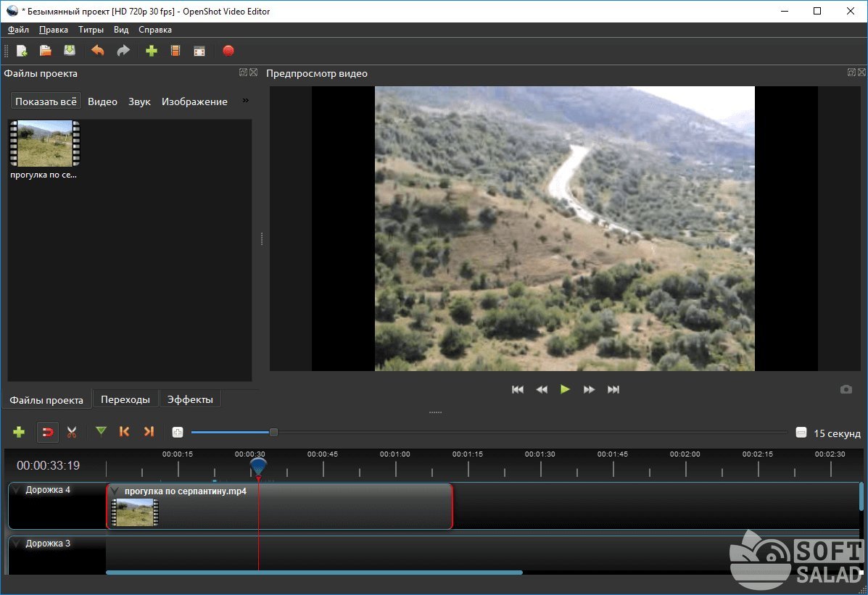Click the green Import Files plus icon

[152, 51]
